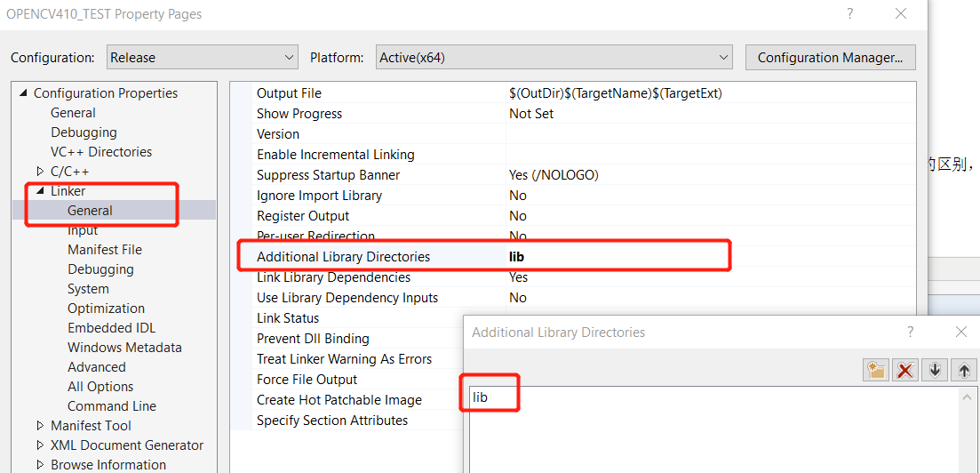Open the Platform dropdown showing Active(x64)

[x=554, y=58]
